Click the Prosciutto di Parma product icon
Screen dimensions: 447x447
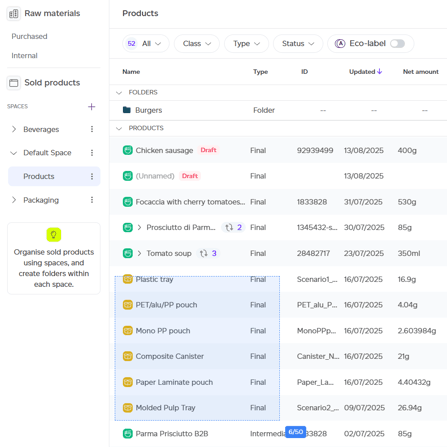(x=128, y=227)
